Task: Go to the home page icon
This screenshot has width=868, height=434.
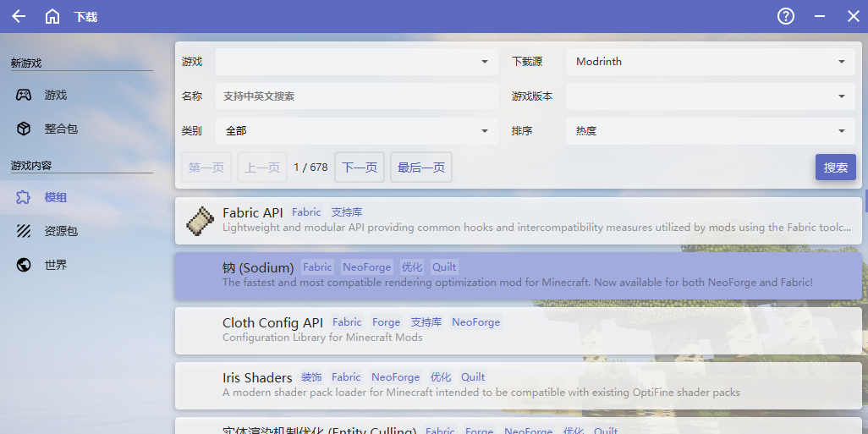Action: point(52,16)
